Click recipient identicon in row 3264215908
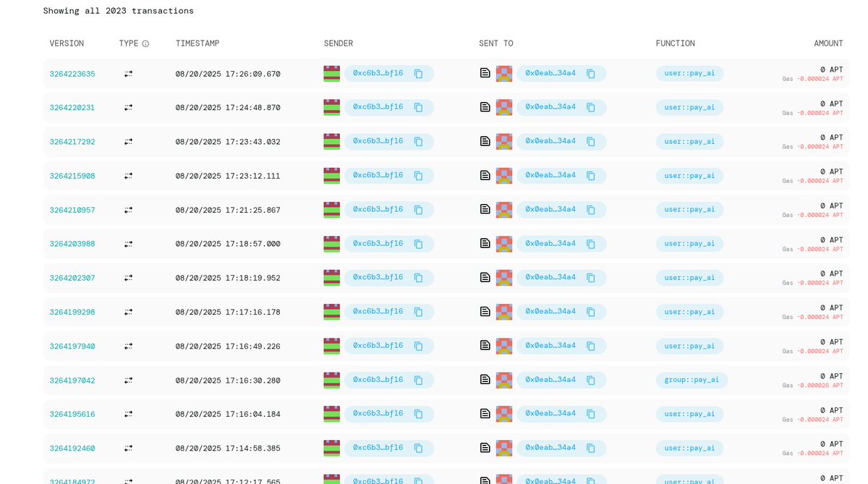 504,175
